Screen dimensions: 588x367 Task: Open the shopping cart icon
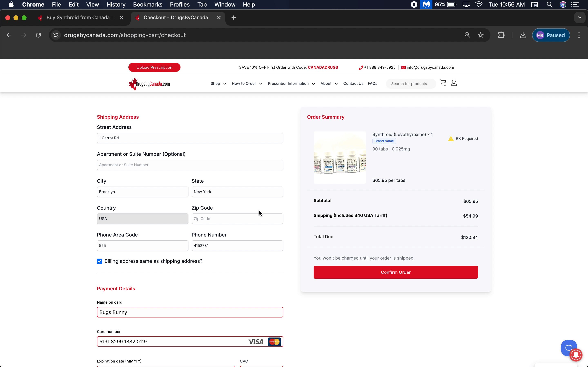[x=443, y=83]
